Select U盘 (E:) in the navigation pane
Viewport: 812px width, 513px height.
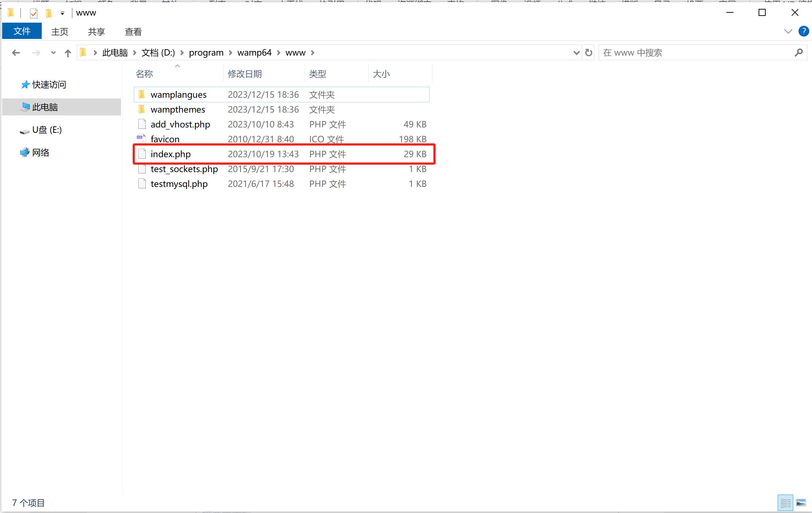47,130
